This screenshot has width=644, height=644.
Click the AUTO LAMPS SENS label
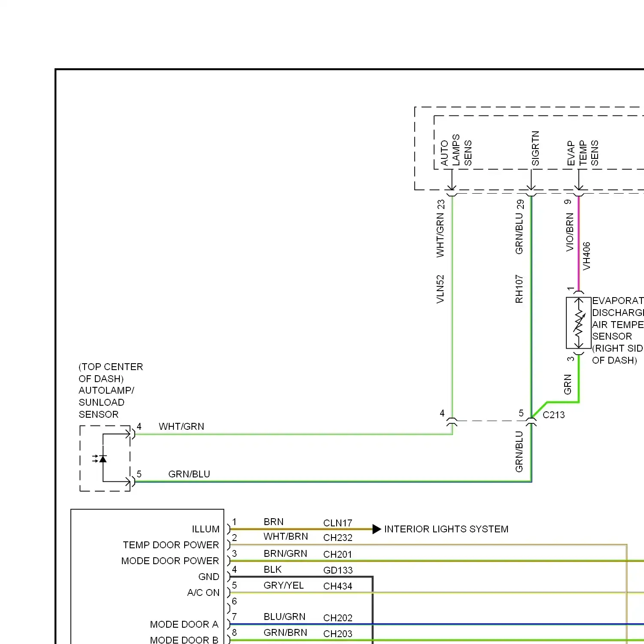[456, 150]
